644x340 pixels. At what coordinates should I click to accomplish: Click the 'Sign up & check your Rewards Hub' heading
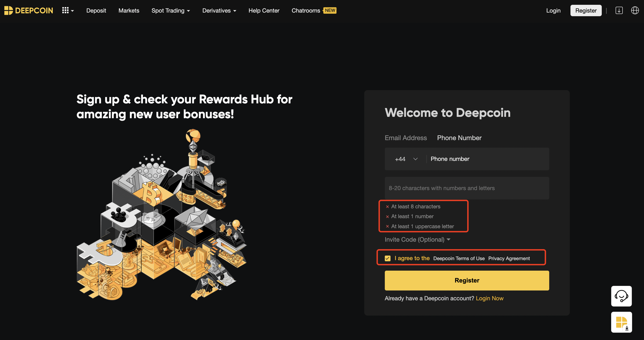click(184, 107)
